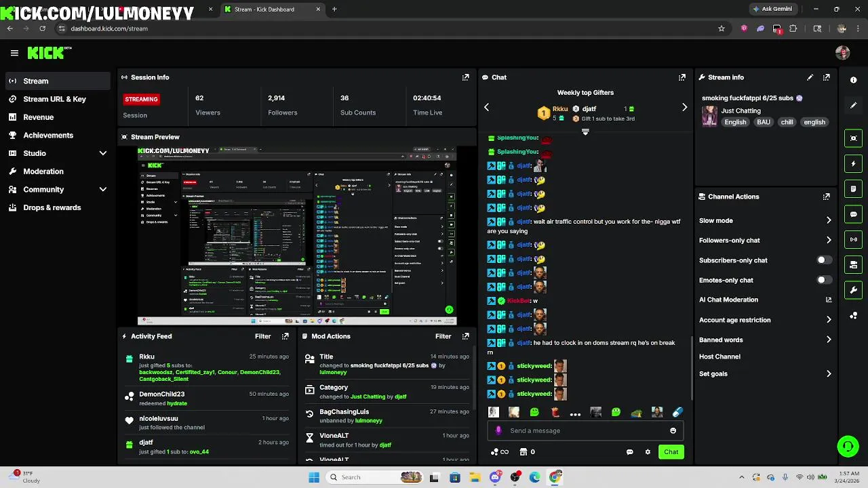Insert the blue pill emote
The height and width of the screenshot is (488, 868).
click(x=677, y=412)
